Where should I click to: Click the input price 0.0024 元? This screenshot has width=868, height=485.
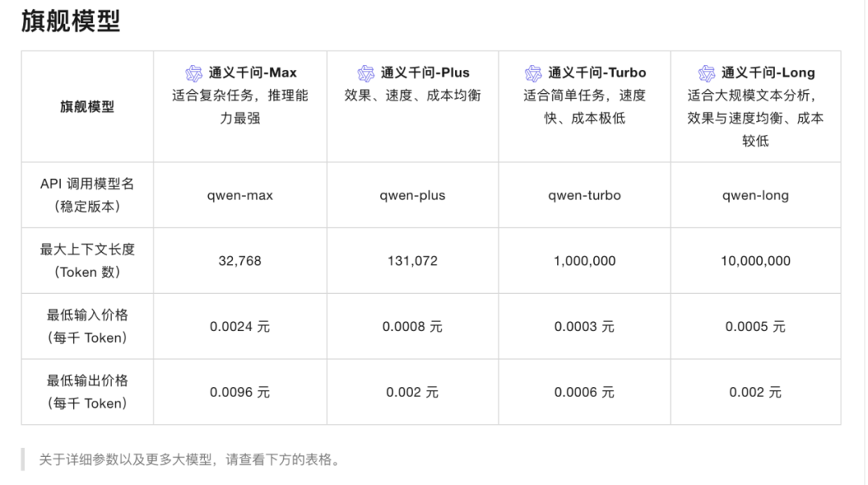pyautogui.click(x=240, y=327)
